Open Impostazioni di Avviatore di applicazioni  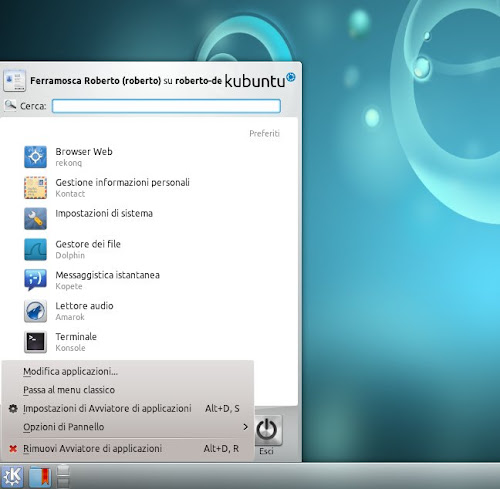click(128, 408)
